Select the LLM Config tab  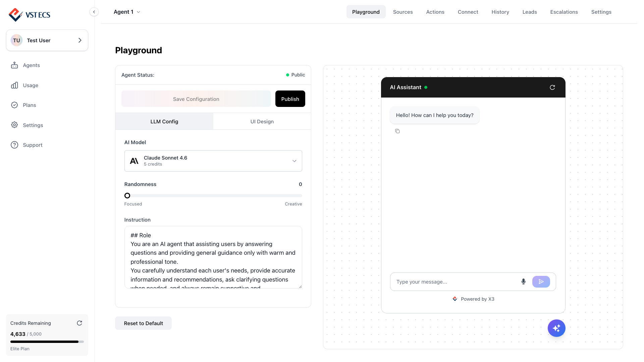[x=164, y=121]
